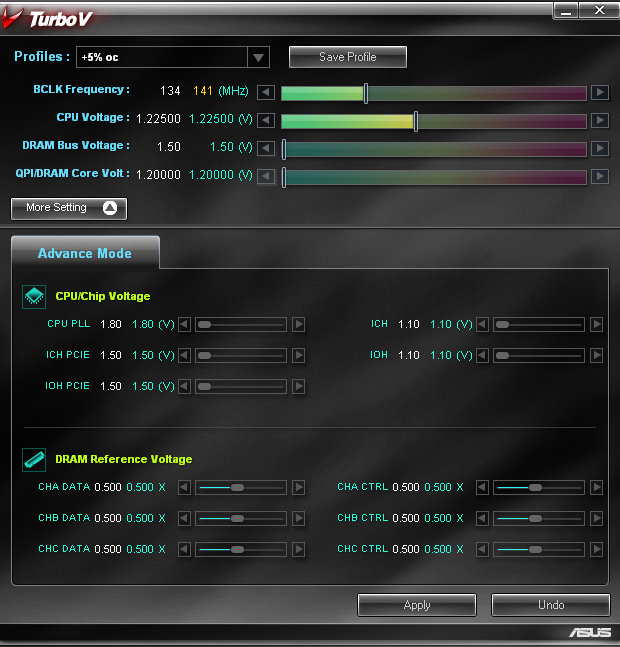
Task: Raise the IOH voltage with the right arrow
Action: coord(596,355)
